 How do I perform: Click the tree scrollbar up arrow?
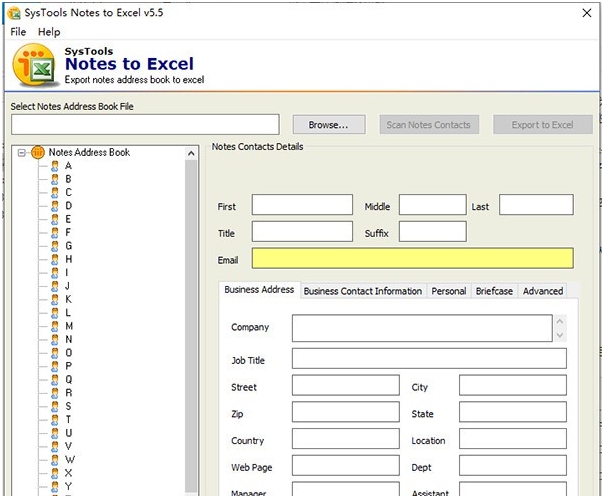(x=191, y=154)
